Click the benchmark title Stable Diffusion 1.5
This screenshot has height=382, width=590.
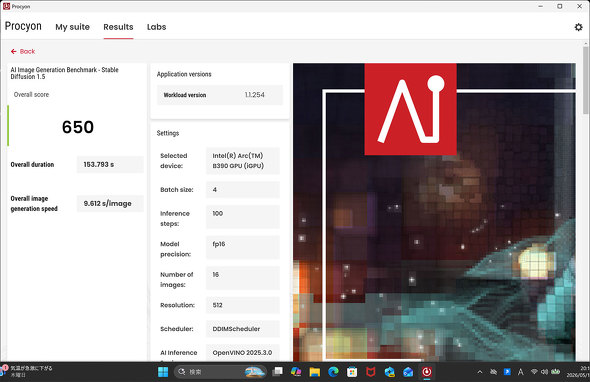(x=64, y=73)
